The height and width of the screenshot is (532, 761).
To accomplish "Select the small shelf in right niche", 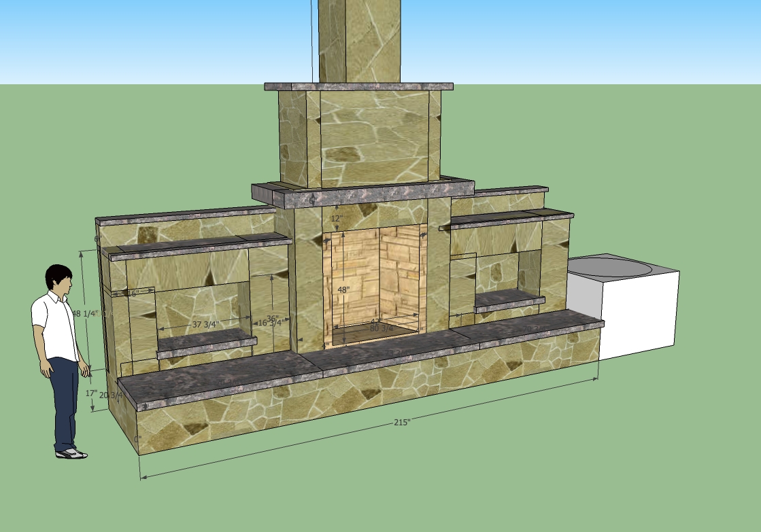I will coord(509,302).
